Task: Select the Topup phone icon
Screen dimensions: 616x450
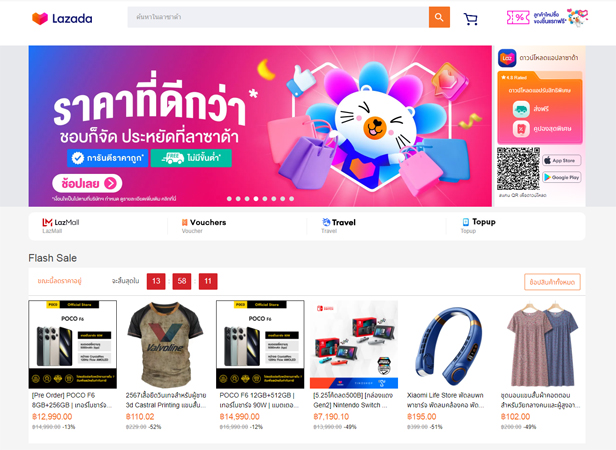Action: 466,222
